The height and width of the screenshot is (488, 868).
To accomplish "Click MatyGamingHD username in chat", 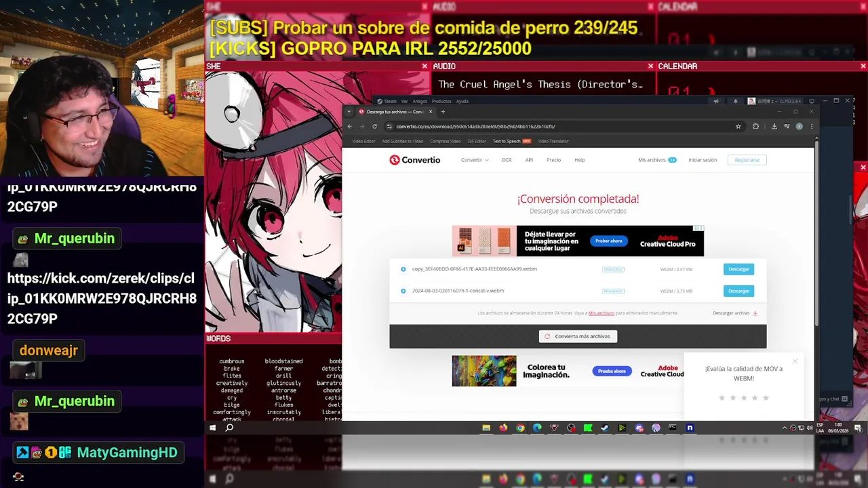I will pyautogui.click(x=127, y=453).
